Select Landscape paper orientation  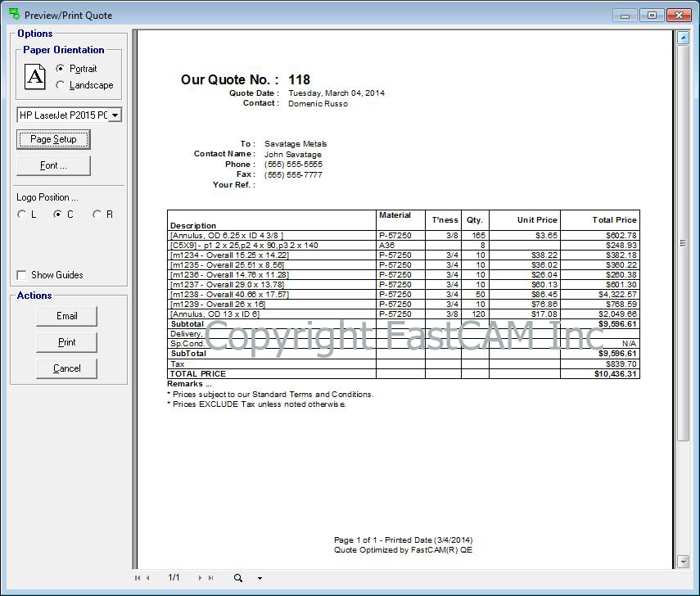point(61,85)
